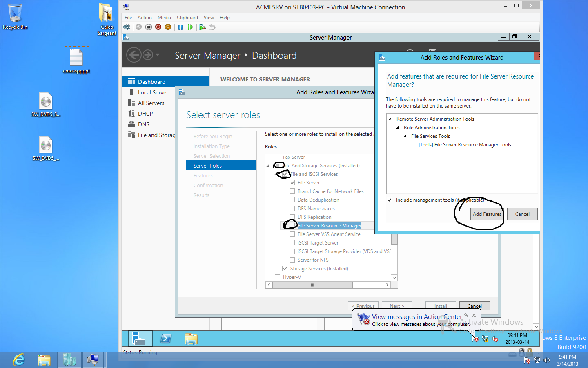The width and height of the screenshot is (588, 368).
Task: Select the Caleb Sargeant folder on desktop
Action: [x=107, y=20]
